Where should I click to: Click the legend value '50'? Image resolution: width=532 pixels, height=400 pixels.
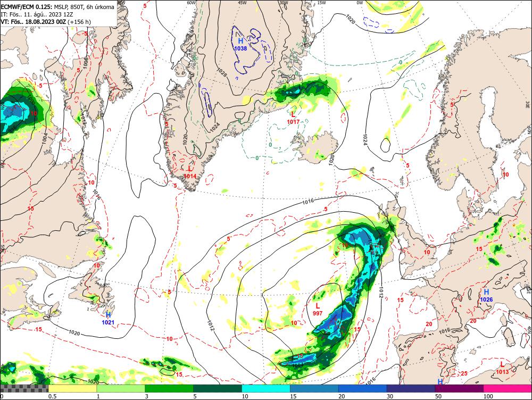pos(438,396)
